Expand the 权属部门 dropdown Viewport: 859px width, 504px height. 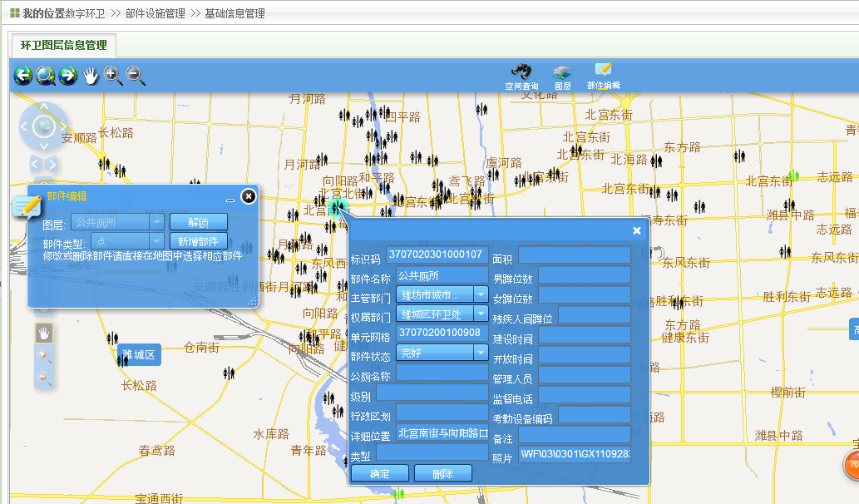click(481, 314)
